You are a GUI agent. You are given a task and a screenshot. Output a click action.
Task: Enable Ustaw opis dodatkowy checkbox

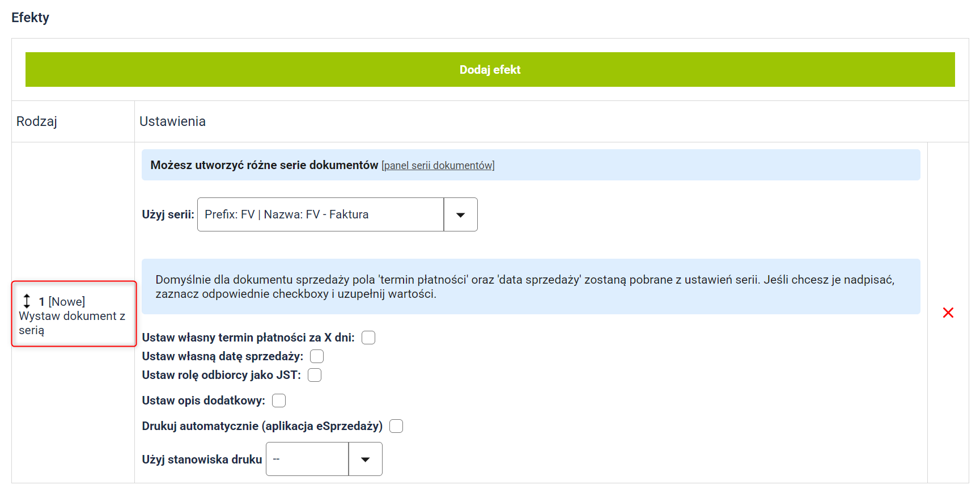[279, 401]
